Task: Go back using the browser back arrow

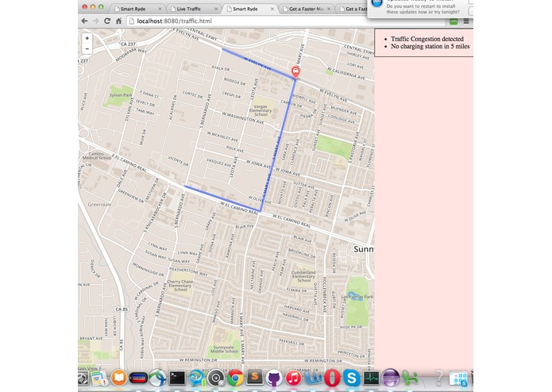Action: pos(84,21)
